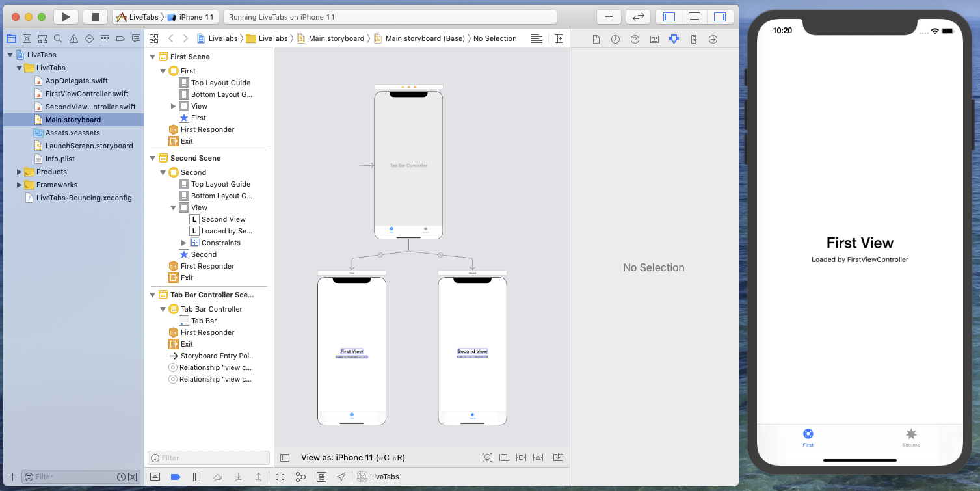The width and height of the screenshot is (980, 491).
Task: Toggle breakpoints activation in debug bar
Action: tap(175, 477)
